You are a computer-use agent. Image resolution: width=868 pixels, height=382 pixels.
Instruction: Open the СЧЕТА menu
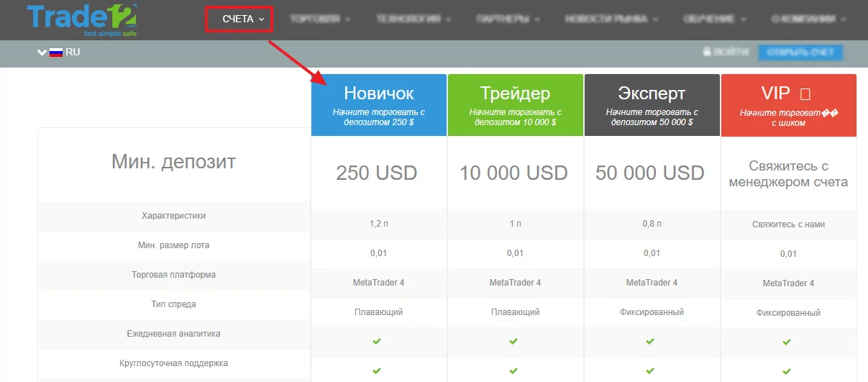tap(243, 19)
